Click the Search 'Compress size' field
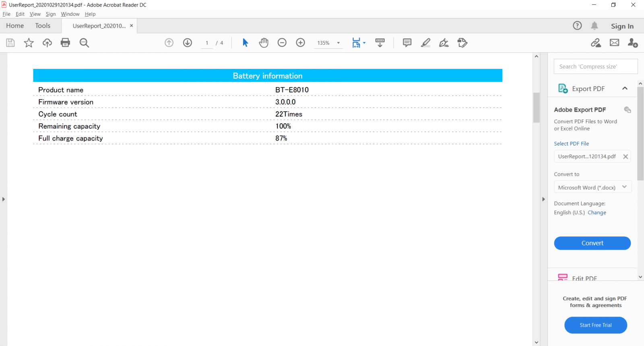 click(596, 66)
